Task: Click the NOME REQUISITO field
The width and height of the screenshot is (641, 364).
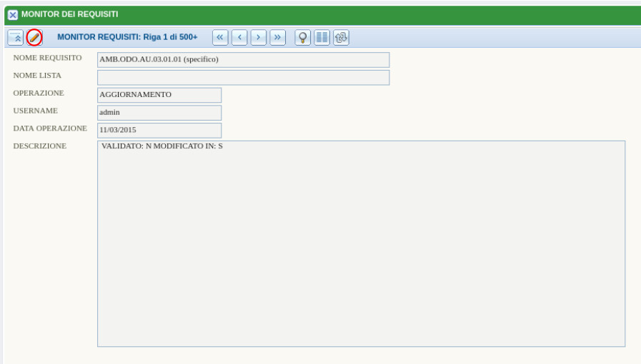Action: pos(243,59)
